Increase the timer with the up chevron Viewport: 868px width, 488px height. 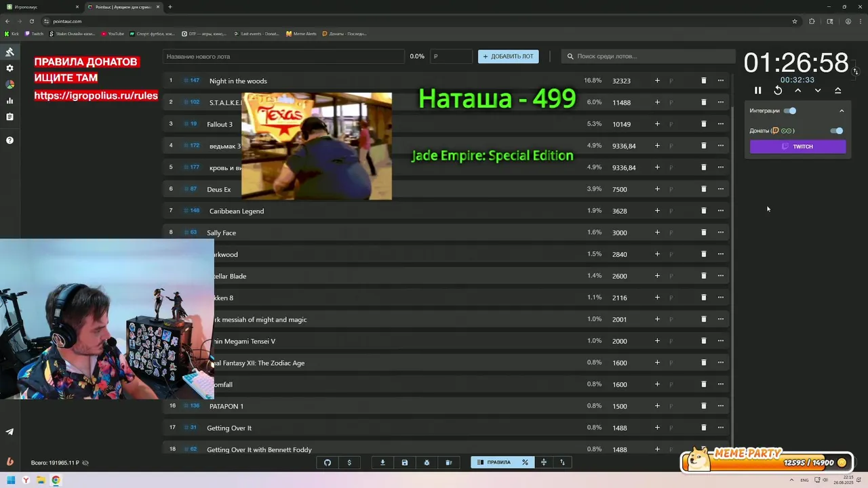point(797,90)
